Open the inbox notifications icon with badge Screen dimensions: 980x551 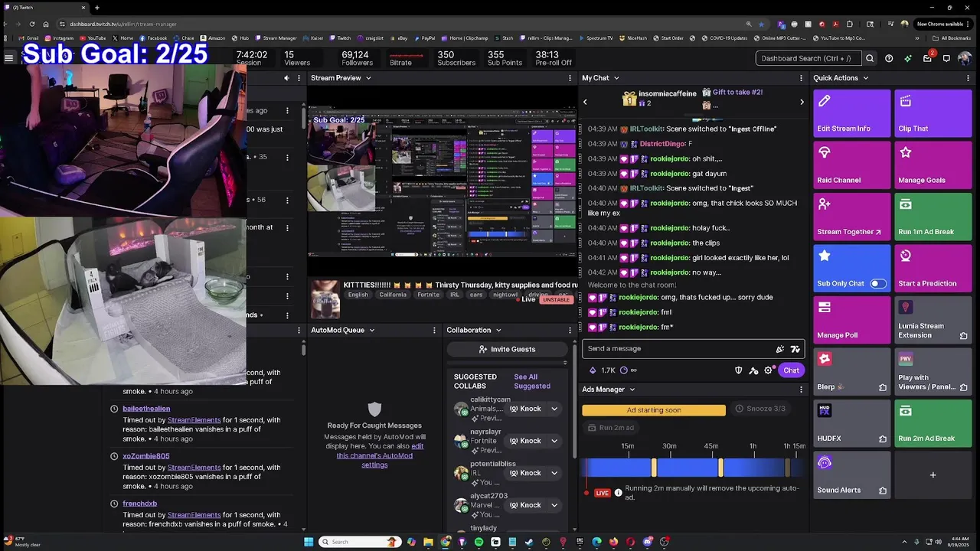[928, 58]
